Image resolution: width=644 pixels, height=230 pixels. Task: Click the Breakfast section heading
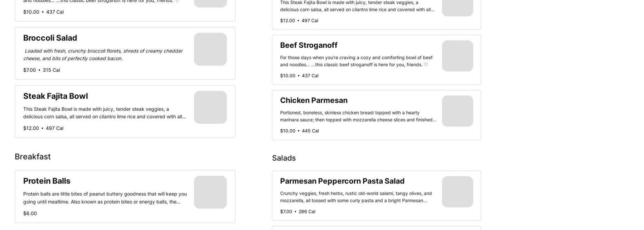click(x=33, y=157)
